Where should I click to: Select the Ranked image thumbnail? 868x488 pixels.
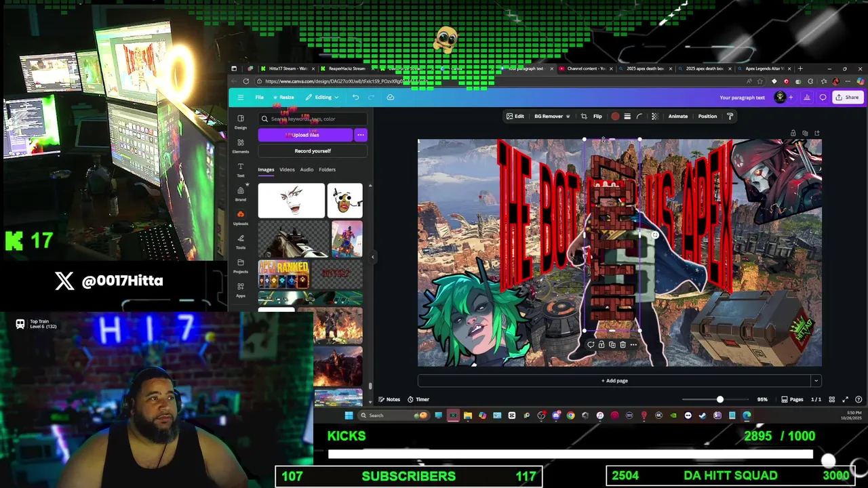pyautogui.click(x=283, y=275)
